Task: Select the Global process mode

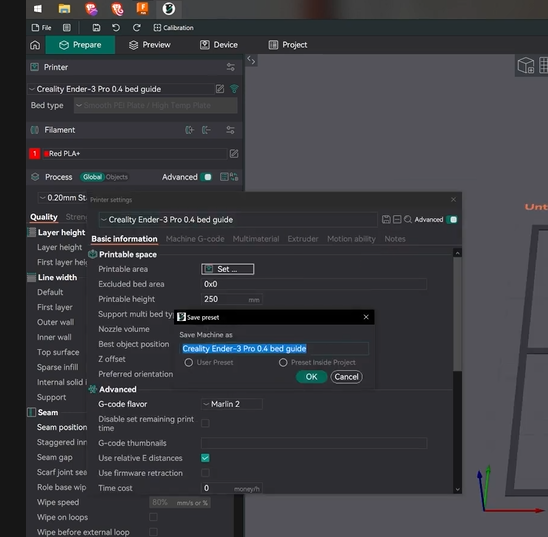Action: [x=92, y=177]
